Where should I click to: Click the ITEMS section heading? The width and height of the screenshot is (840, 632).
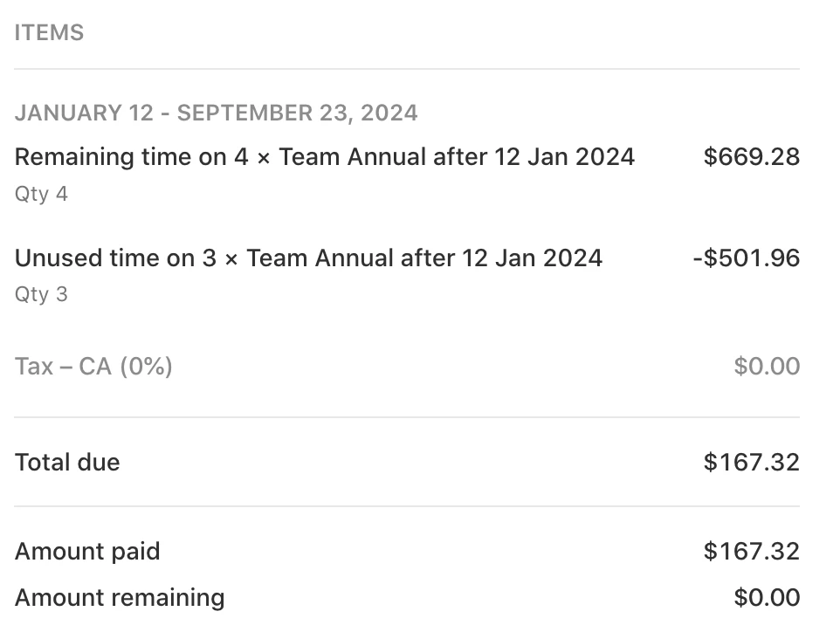[49, 33]
